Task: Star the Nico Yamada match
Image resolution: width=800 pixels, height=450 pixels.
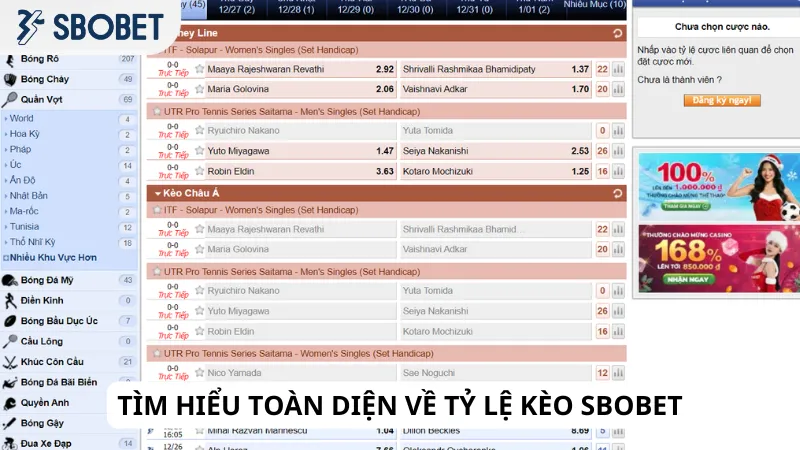Action: click(199, 372)
